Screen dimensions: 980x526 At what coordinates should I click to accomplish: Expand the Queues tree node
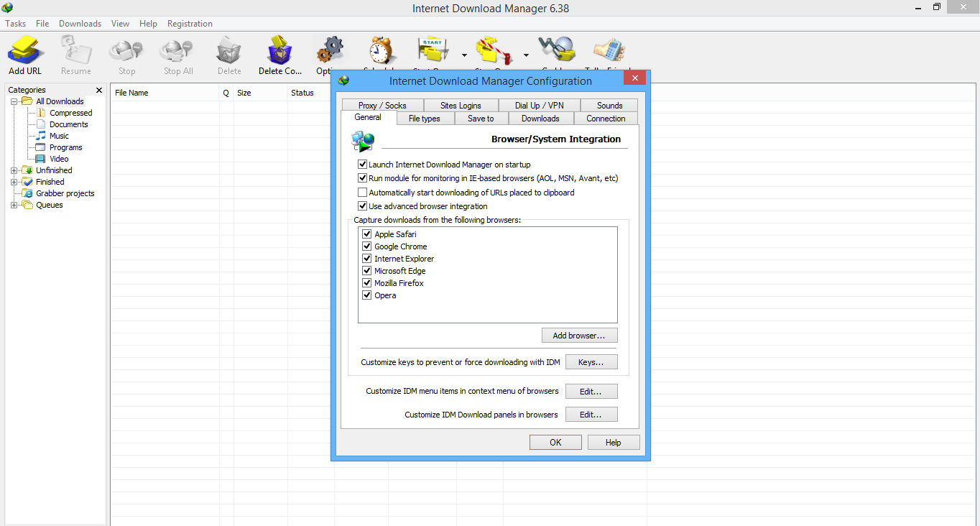(x=14, y=205)
